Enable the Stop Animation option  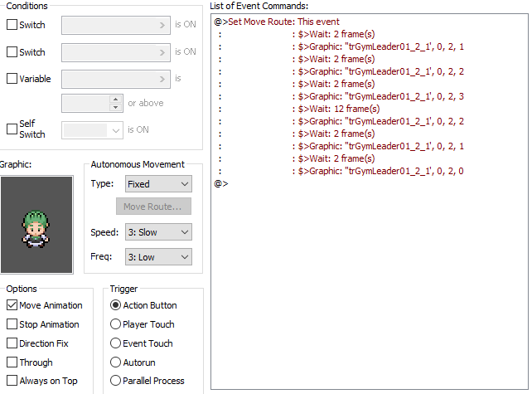12,324
